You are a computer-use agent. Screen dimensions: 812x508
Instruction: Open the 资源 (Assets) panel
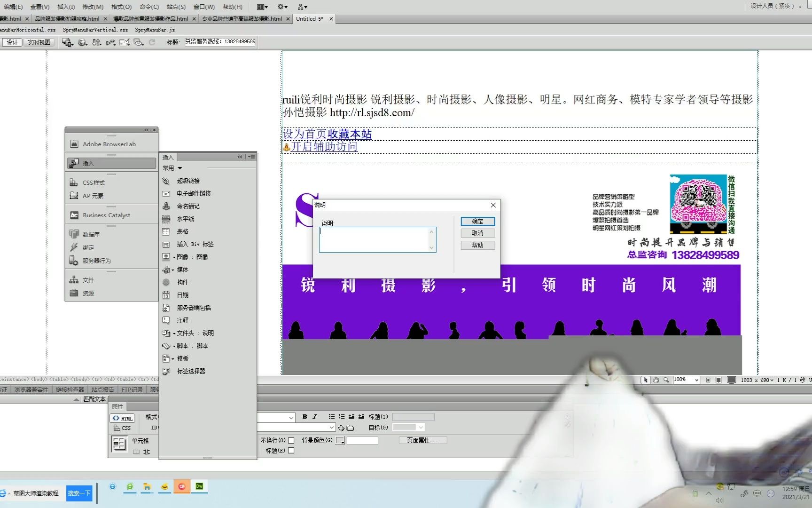[111, 293]
